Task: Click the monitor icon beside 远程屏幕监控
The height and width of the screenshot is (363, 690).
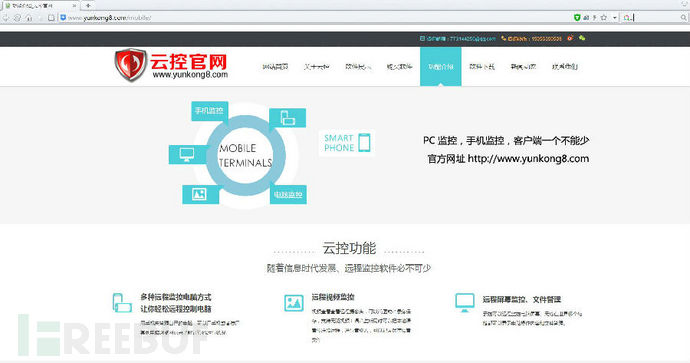Action: (465, 303)
